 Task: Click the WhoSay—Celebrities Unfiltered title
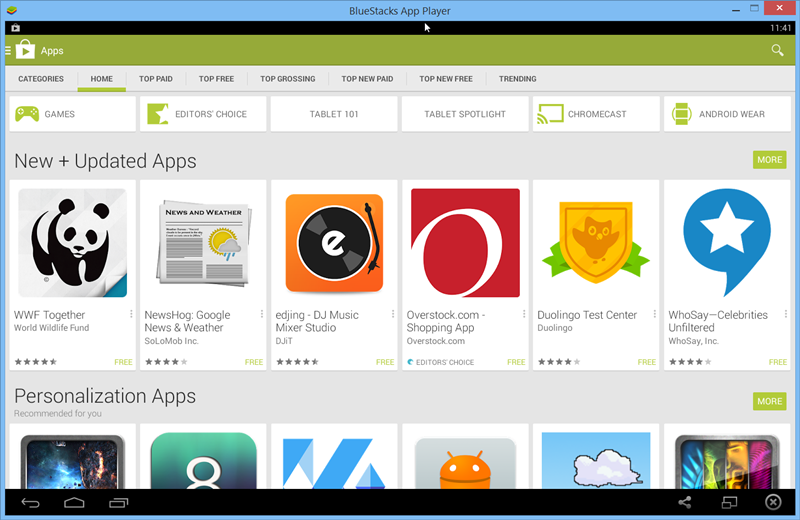point(718,321)
